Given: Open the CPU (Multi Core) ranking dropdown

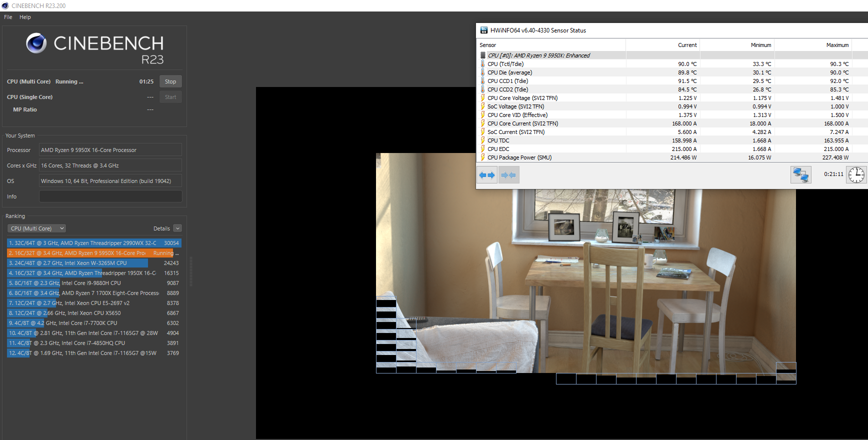Looking at the screenshot, I should 36,228.
